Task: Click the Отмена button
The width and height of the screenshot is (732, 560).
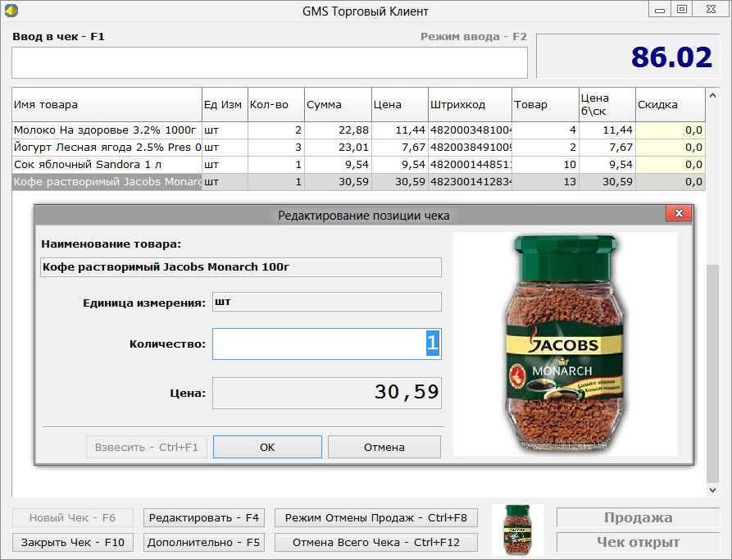Action: point(384,447)
